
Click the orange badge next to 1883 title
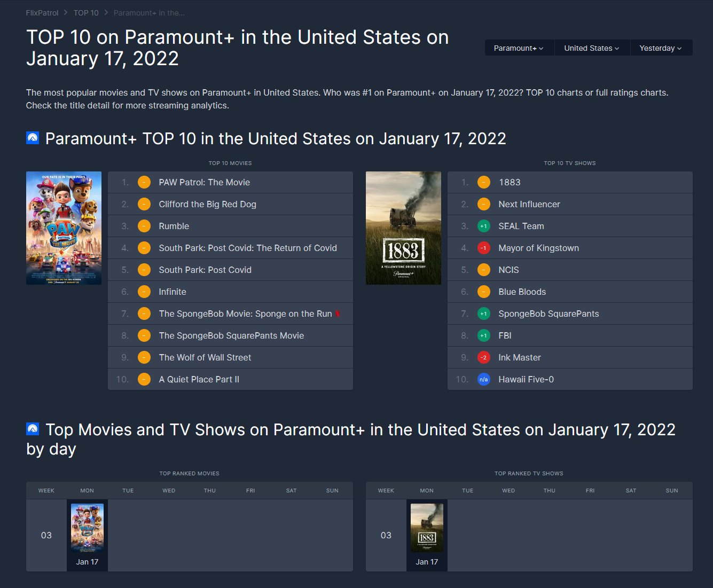click(x=483, y=182)
